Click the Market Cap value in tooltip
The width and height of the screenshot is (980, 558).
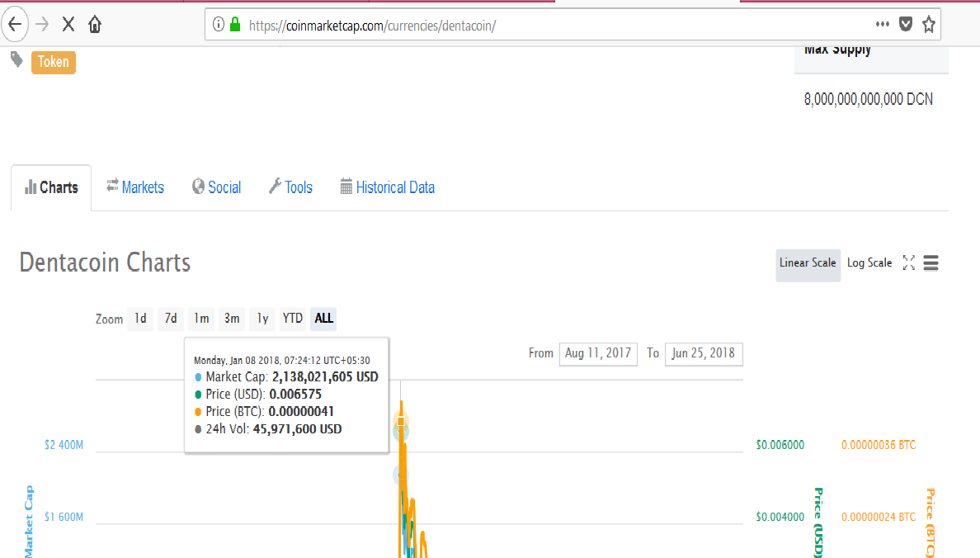[325, 376]
